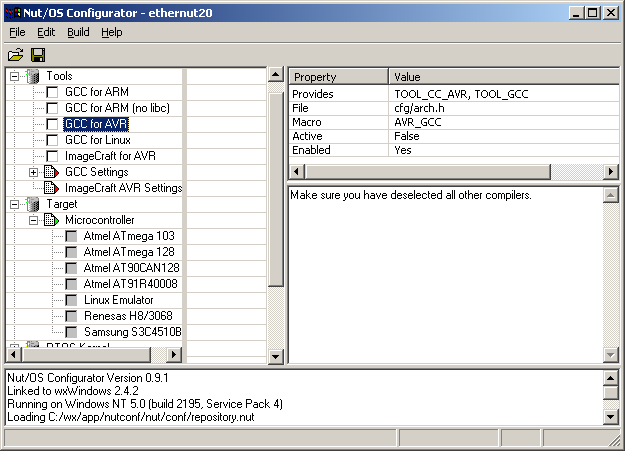625x451 pixels.
Task: Toggle the Atmel ATmega 128 checkbox
Action: (x=71, y=252)
